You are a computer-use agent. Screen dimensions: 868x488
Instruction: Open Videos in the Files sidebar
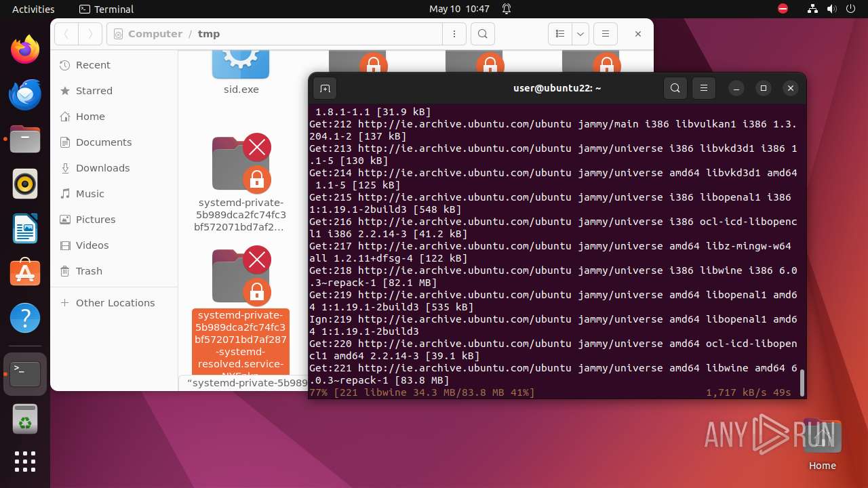coord(114,245)
